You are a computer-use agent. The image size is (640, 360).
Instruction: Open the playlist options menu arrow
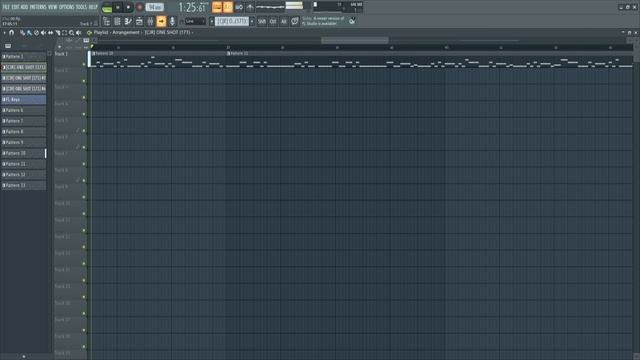coord(4,33)
